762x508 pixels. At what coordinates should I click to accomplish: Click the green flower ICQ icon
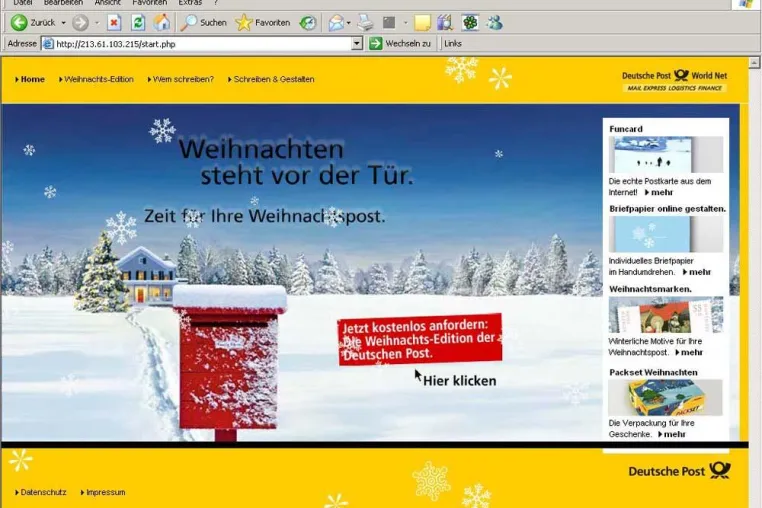click(470, 22)
